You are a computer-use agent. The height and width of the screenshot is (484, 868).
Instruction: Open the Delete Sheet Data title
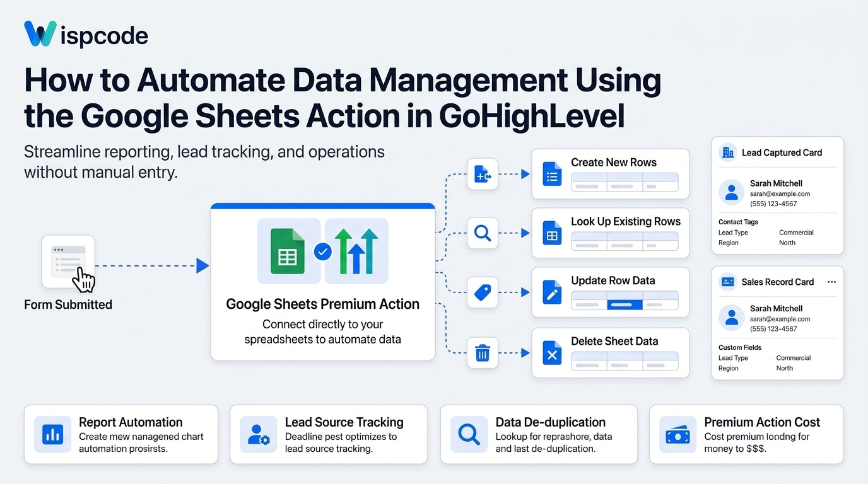click(614, 341)
